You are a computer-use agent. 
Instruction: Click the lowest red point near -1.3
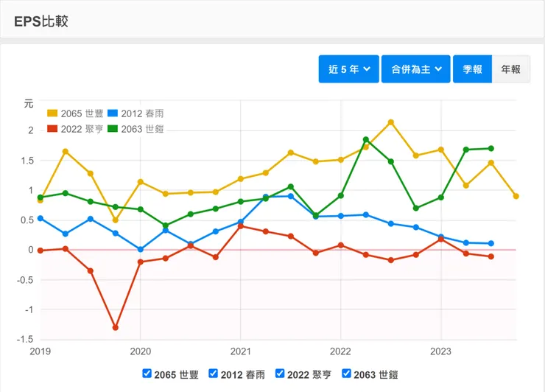click(x=116, y=328)
